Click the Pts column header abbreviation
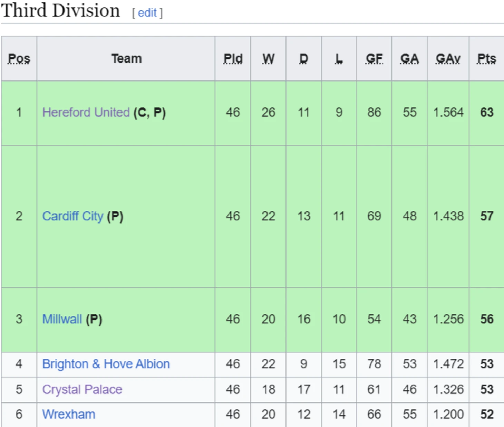504x427 pixels. 486,59
